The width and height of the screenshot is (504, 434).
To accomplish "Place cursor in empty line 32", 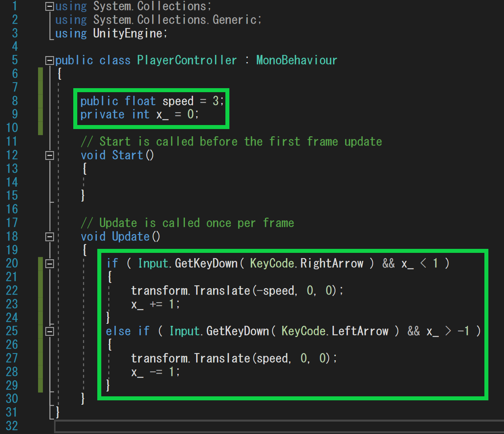I will click(x=240, y=426).
